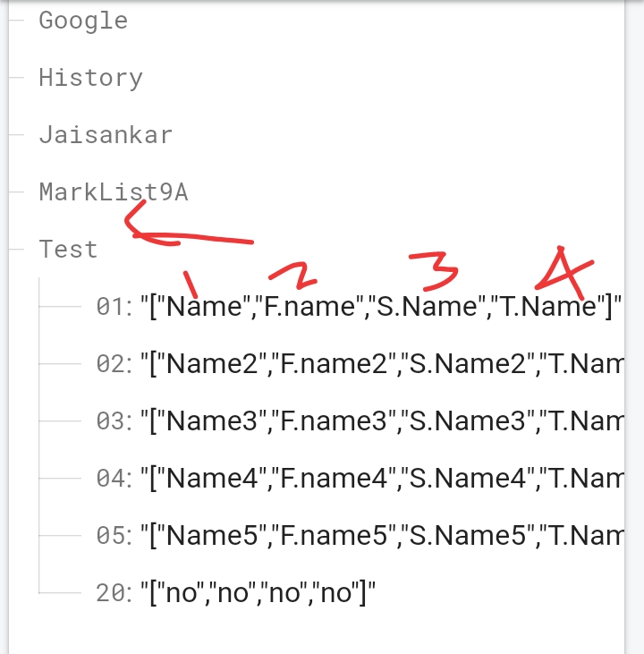This screenshot has width=644, height=654.
Task: Open the History node
Action: pyautogui.click(x=90, y=78)
